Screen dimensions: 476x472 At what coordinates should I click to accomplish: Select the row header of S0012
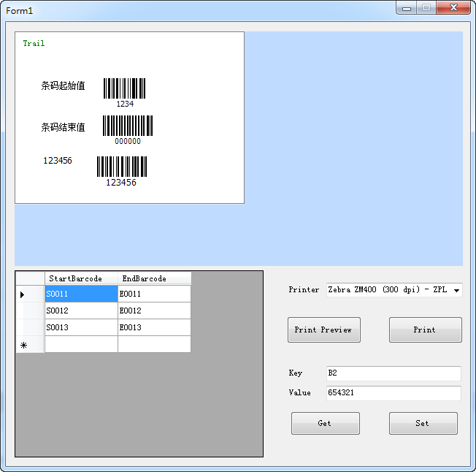[x=30, y=311]
